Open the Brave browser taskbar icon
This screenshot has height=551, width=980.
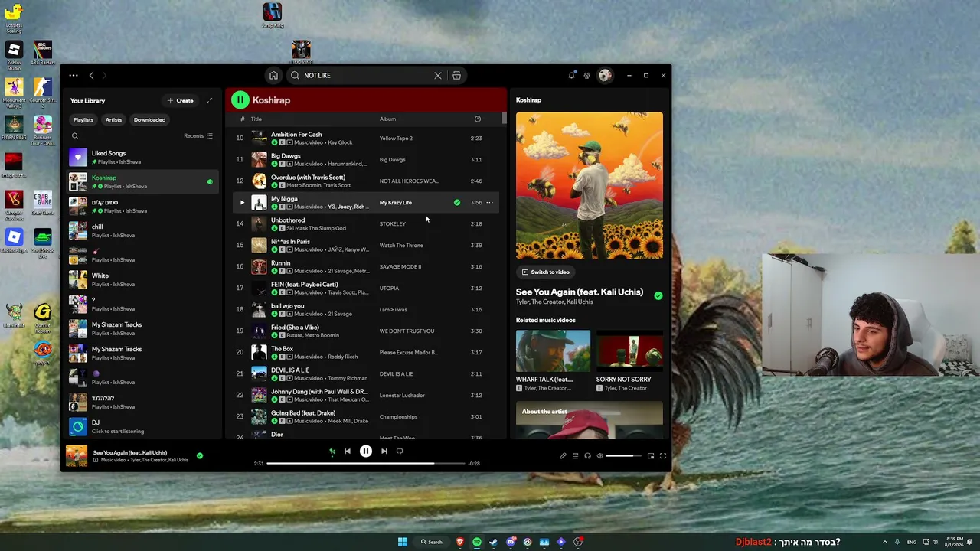[x=460, y=542]
